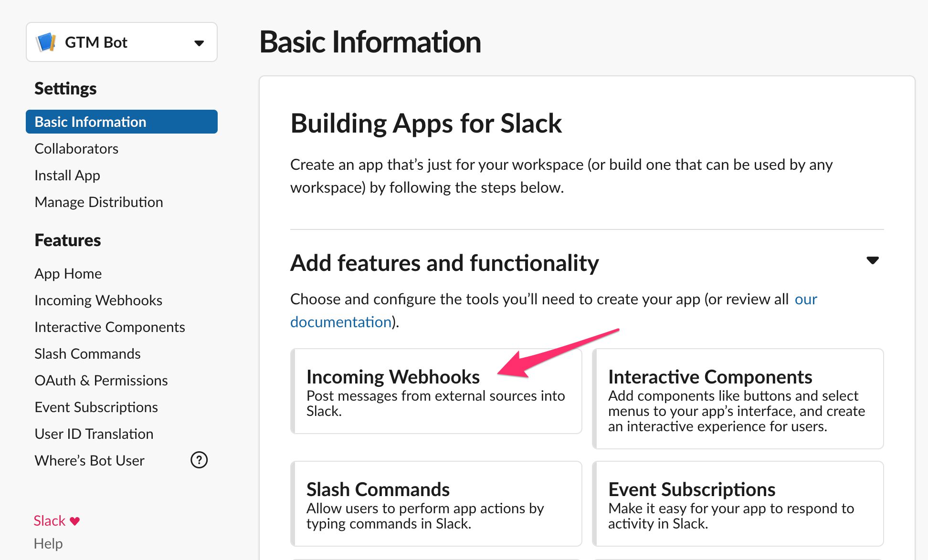The image size is (928, 560).
Task: Click the Features section header
Action: (x=68, y=240)
